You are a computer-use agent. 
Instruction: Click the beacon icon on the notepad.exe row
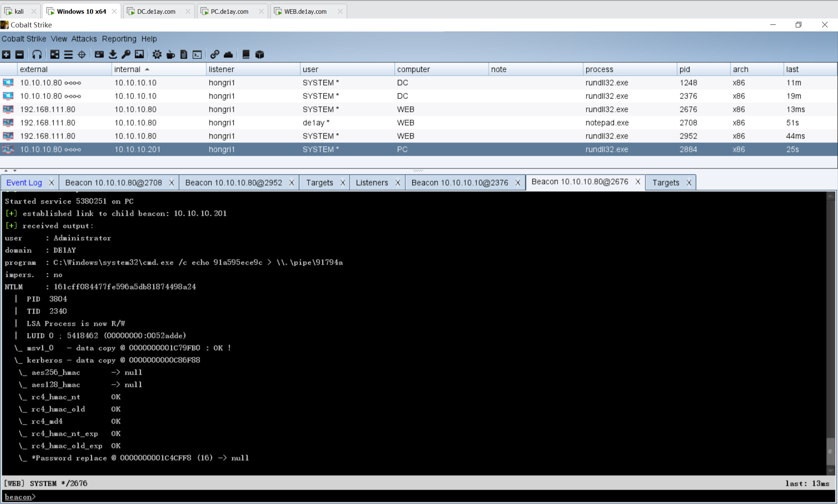pyautogui.click(x=8, y=123)
